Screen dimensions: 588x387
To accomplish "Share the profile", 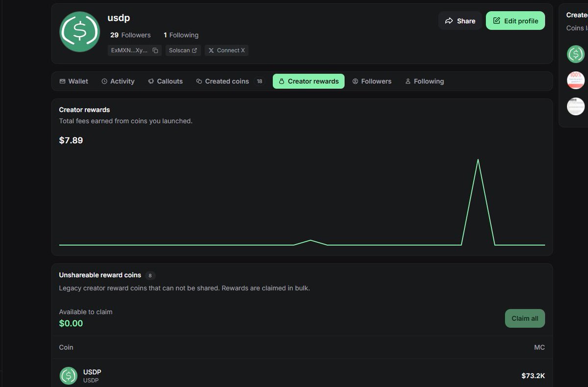I will tap(460, 21).
